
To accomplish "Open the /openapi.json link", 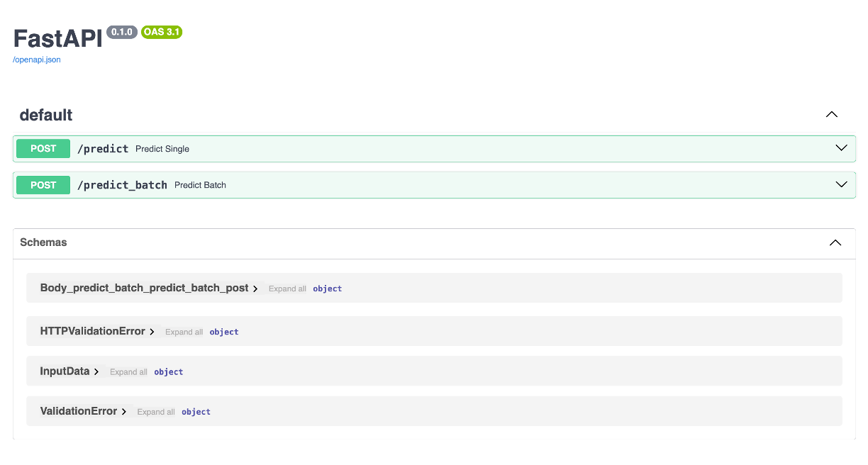I will click(x=37, y=60).
